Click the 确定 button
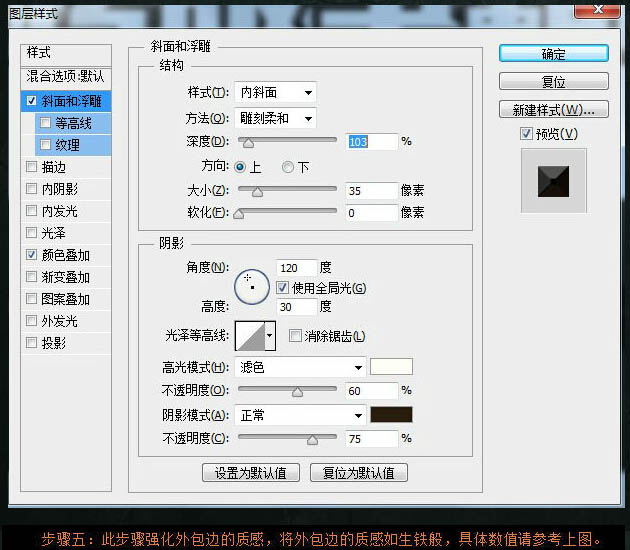This screenshot has width=630, height=550. (553, 54)
